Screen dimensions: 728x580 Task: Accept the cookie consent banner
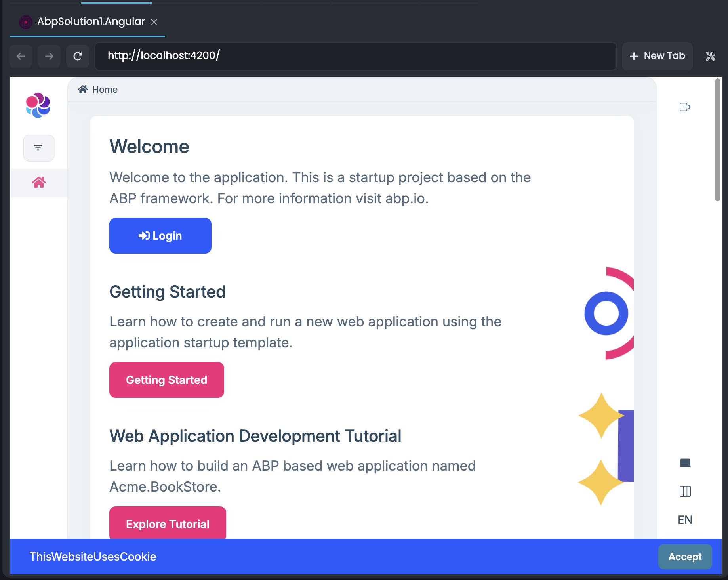(x=684, y=557)
